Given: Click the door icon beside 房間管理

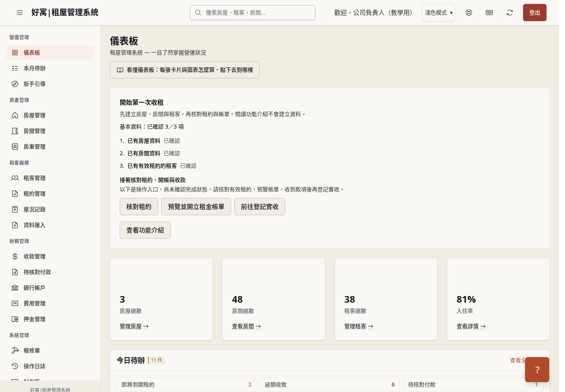Looking at the screenshot, I should point(15,131).
